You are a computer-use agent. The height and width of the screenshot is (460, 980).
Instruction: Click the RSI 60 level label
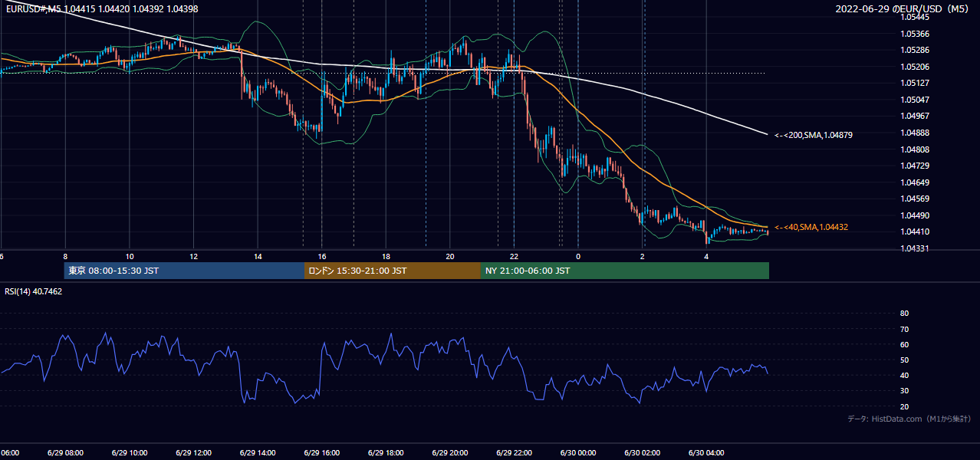(904, 344)
